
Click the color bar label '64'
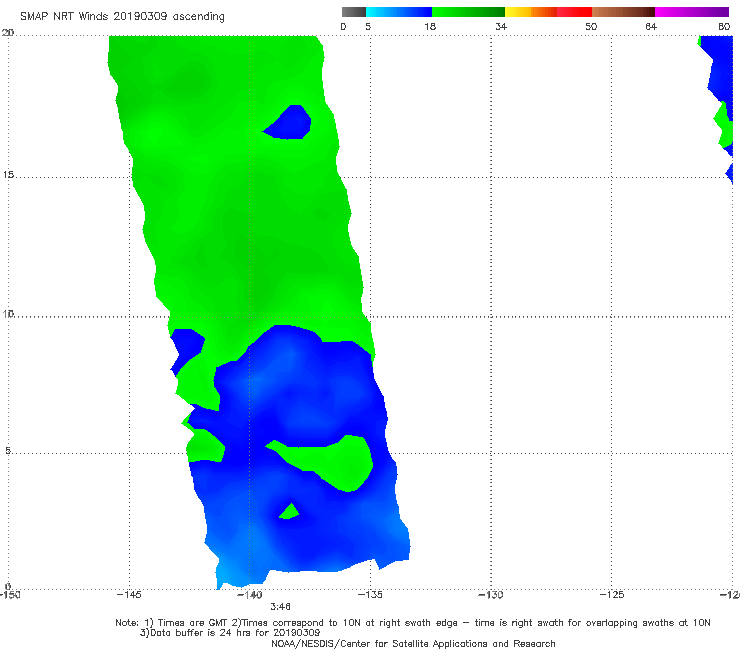(651, 26)
